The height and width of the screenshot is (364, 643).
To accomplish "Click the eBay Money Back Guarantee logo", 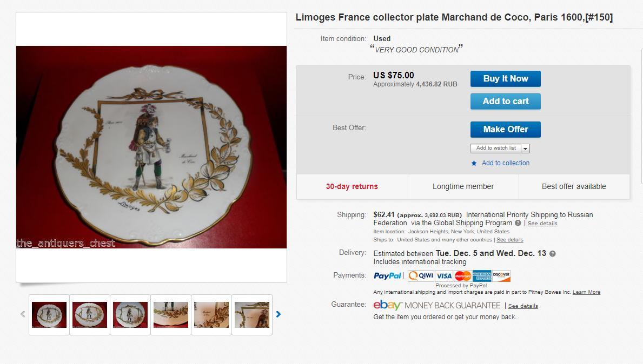I will [437, 306].
